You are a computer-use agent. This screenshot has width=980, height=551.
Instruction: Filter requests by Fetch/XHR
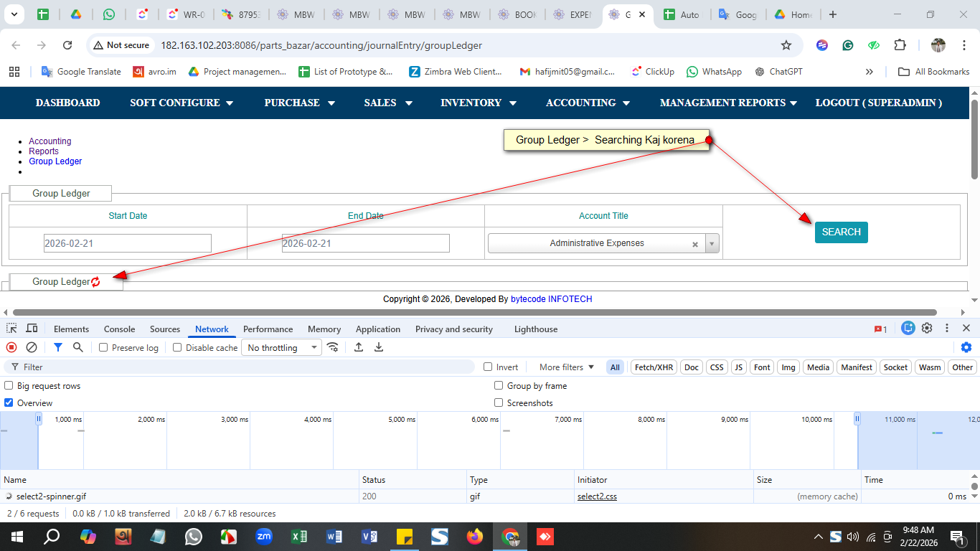coord(654,367)
